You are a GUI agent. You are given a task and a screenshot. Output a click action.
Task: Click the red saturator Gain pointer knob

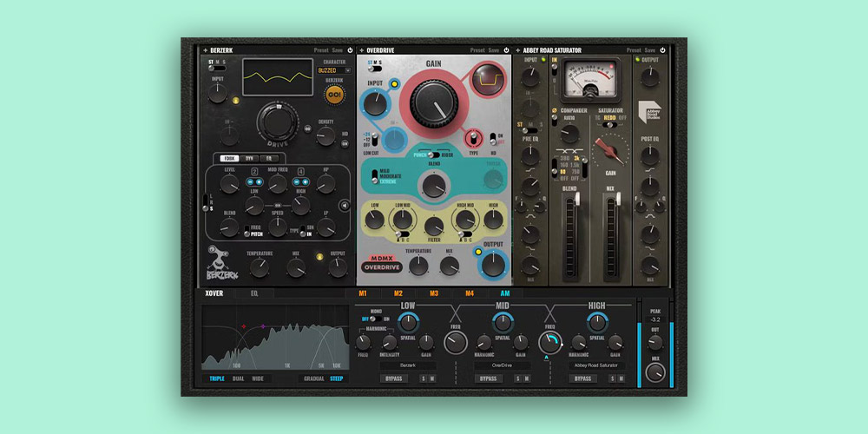pos(610,150)
